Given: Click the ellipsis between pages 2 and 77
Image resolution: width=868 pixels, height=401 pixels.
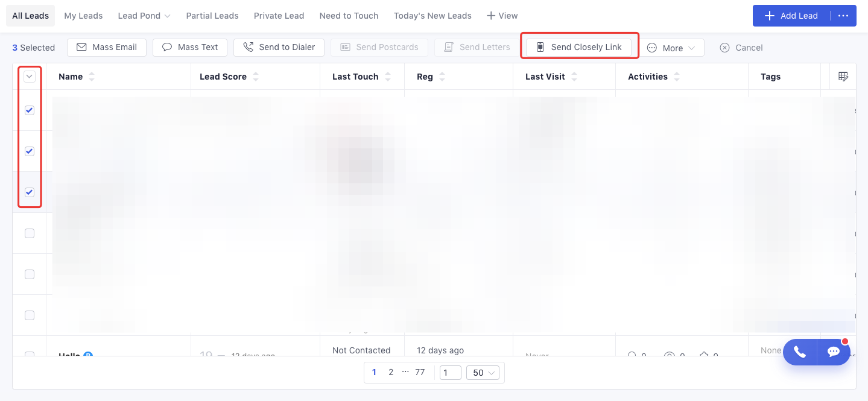Looking at the screenshot, I should 405,373.
